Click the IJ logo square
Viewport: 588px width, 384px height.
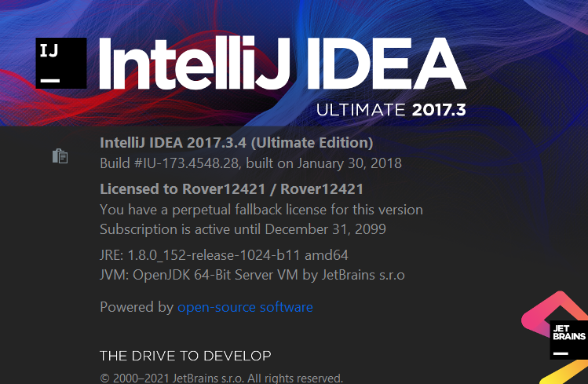tap(61, 63)
